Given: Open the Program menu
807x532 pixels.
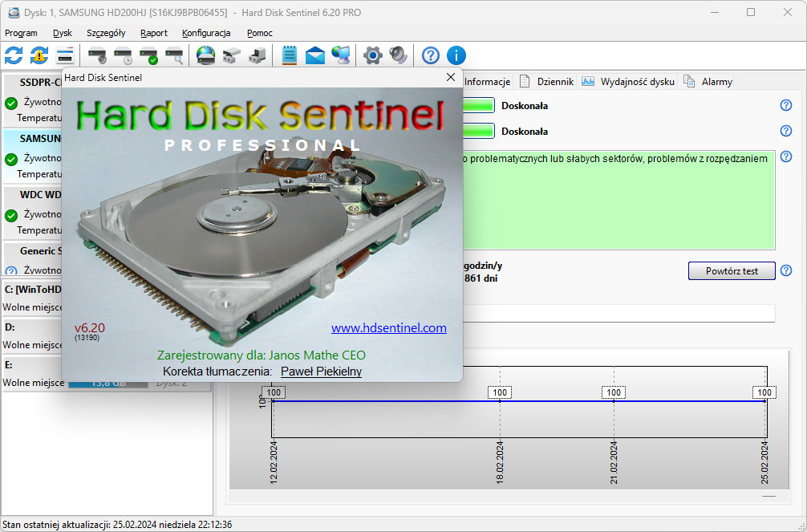Looking at the screenshot, I should pos(21,33).
